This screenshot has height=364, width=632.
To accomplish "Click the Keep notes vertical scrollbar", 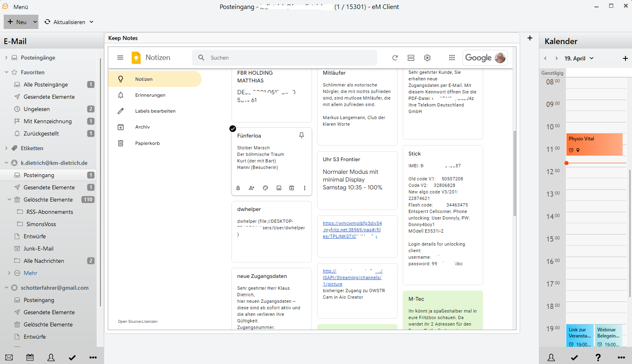I will point(515,173).
